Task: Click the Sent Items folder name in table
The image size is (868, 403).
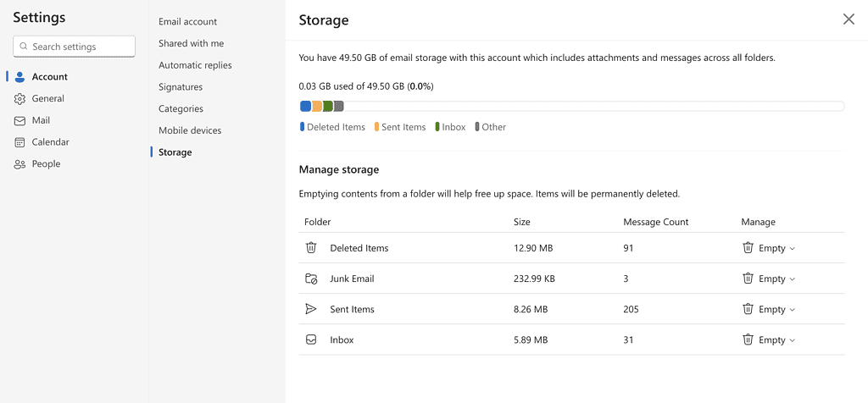Action: pos(352,309)
